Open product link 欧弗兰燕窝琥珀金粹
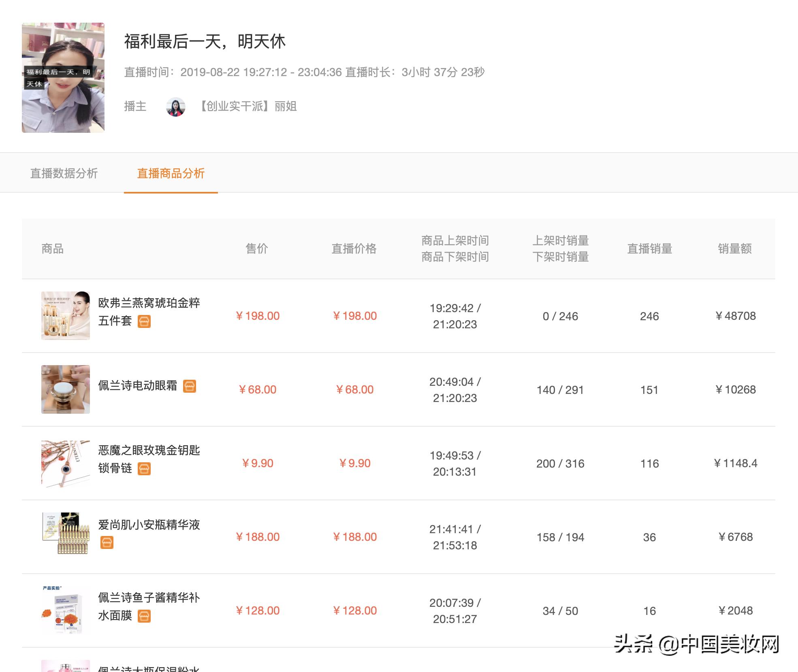798x672 pixels. pyautogui.click(x=149, y=303)
